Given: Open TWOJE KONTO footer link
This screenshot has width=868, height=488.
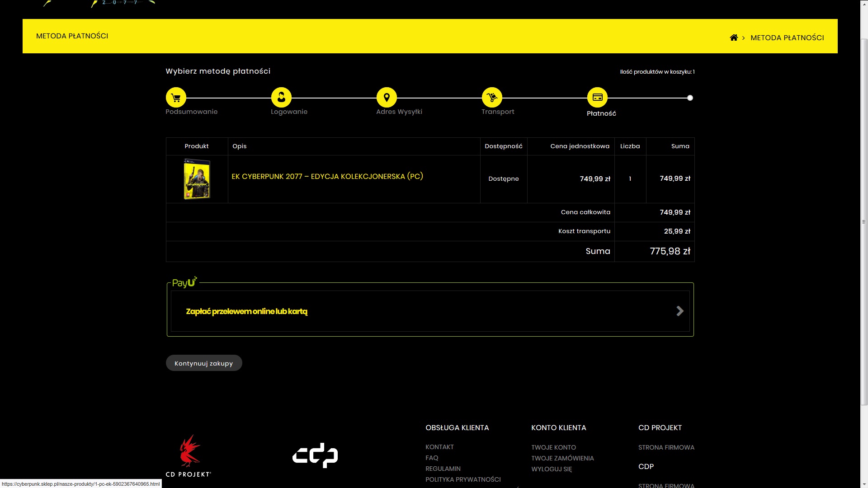Looking at the screenshot, I should pyautogui.click(x=553, y=447).
